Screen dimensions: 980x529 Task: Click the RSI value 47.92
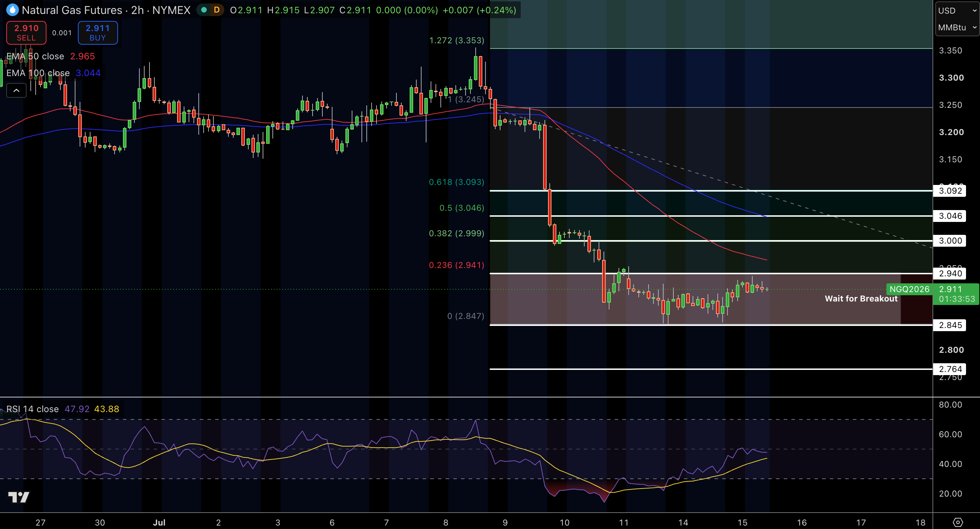(77, 409)
